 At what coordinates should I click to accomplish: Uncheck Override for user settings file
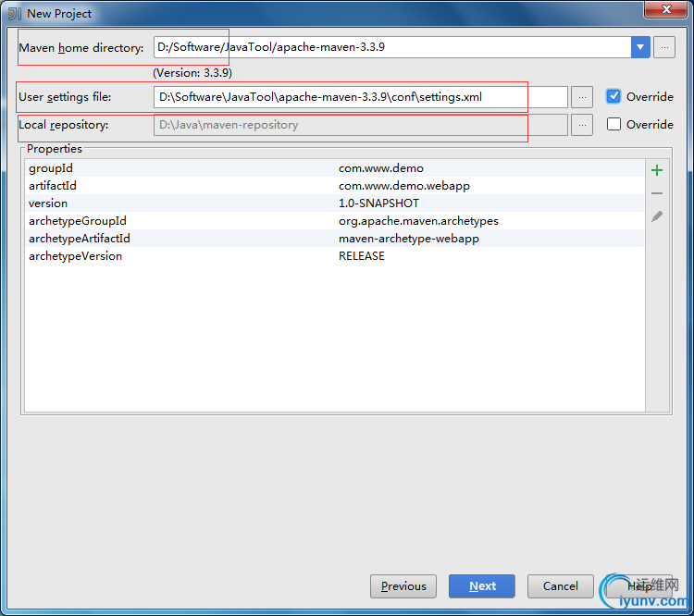click(613, 96)
